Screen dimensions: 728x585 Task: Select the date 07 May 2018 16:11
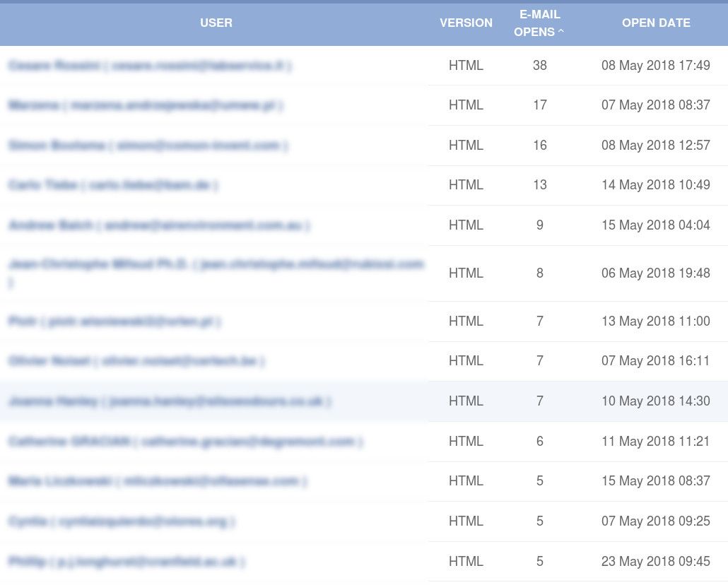(x=656, y=361)
